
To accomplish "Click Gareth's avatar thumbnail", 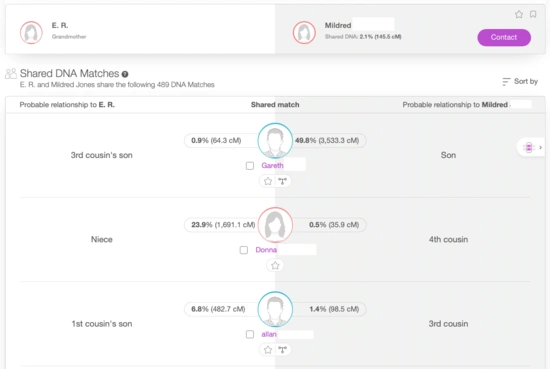I will (x=275, y=140).
